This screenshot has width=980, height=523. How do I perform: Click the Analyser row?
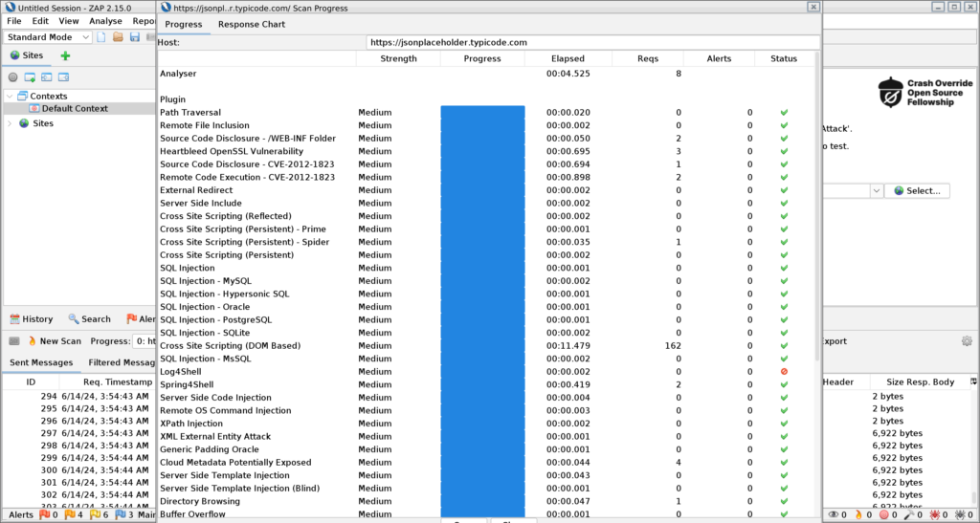click(x=486, y=74)
